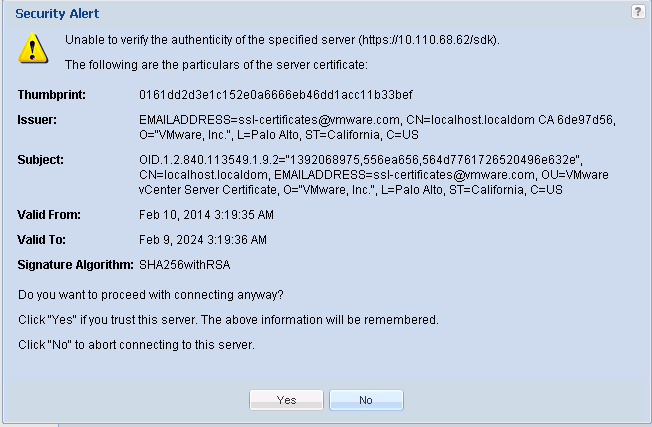The height and width of the screenshot is (427, 652).
Task: Click the Issuer field label
Action: tap(37, 120)
